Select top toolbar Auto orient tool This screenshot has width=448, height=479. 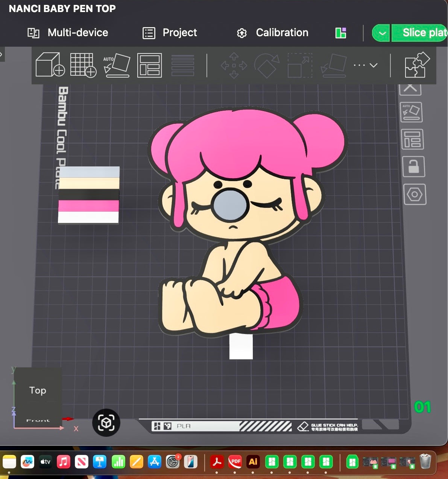coord(117,65)
